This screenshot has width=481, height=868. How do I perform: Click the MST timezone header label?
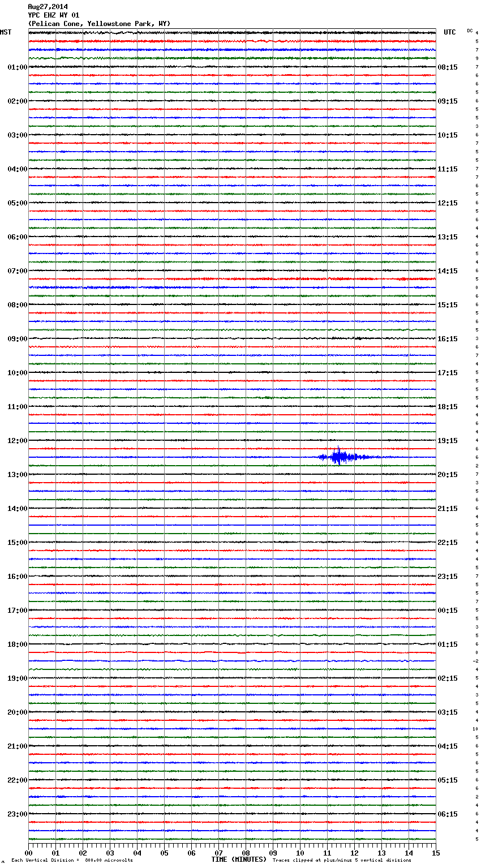pos(6,32)
